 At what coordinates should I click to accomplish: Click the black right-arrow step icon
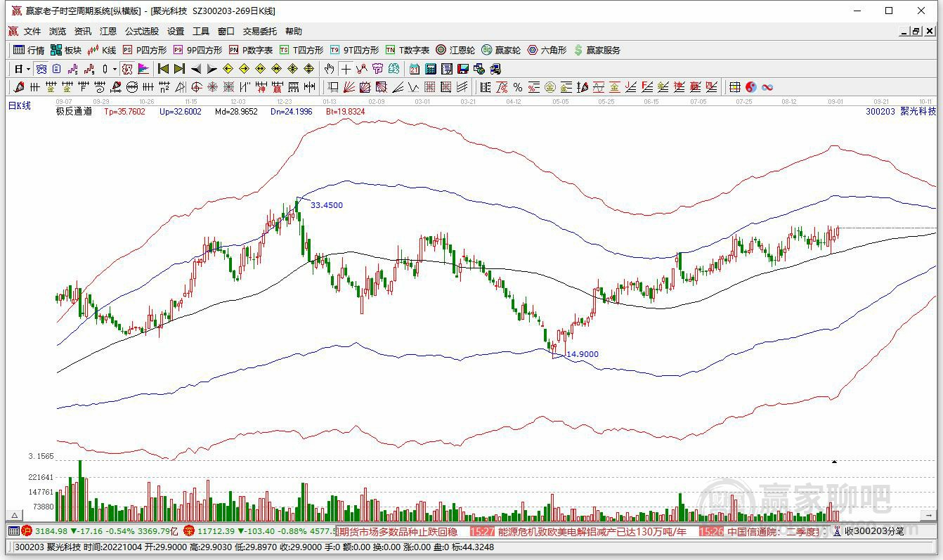212,69
